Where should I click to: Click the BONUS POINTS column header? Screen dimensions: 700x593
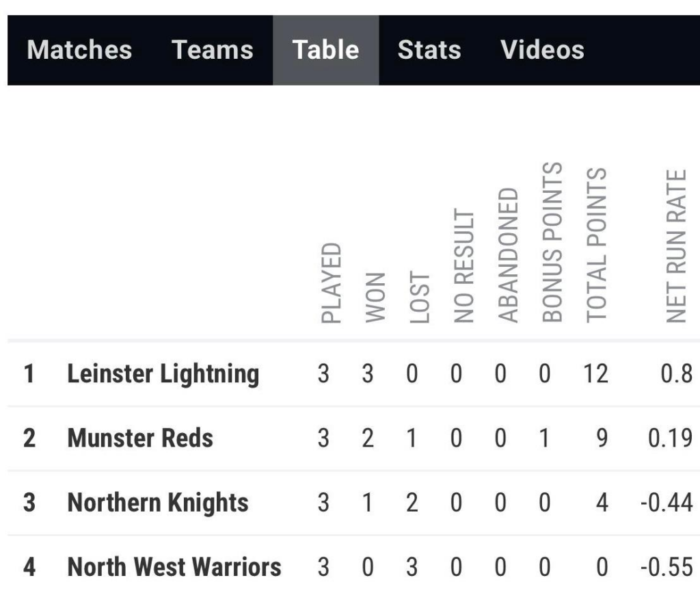pyautogui.click(x=552, y=242)
